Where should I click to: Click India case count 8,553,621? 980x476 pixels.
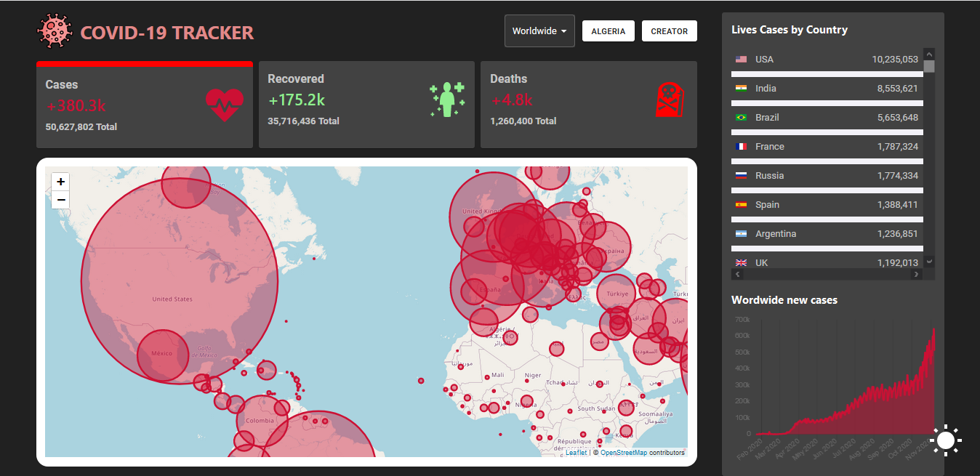pos(898,89)
